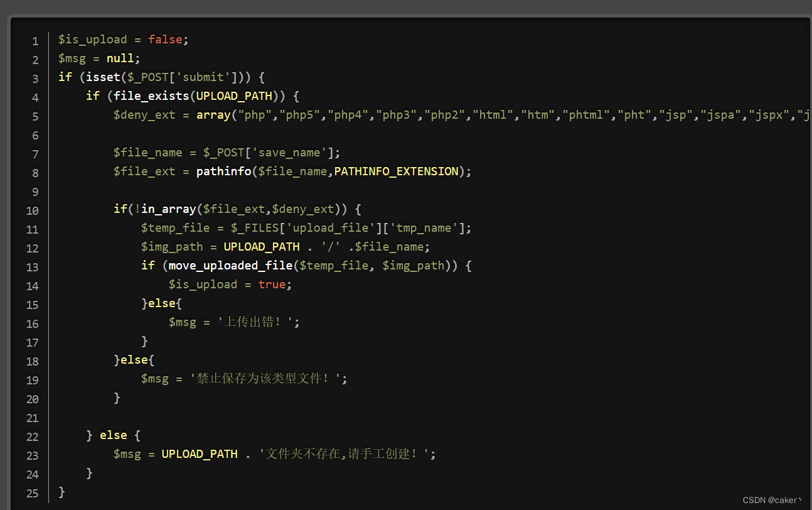
Task: Click line number 13 in the gutter
Action: 32,267
